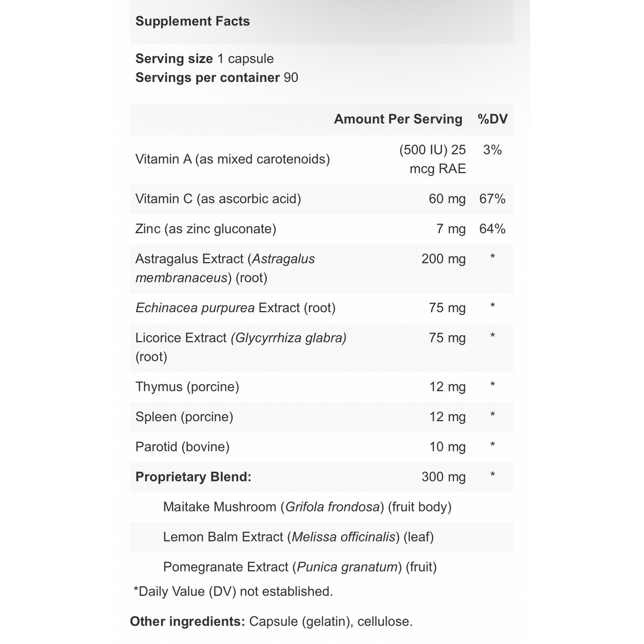Image resolution: width=644 pixels, height=644 pixels.
Task: Select the Echinacea purpurea Extract row
Action: (322, 308)
